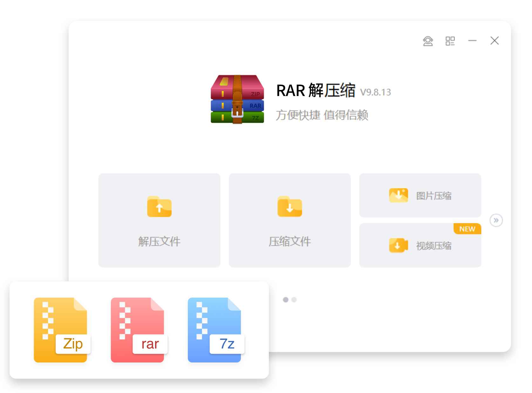
Task: Click the 视频压缩 video camera icon
Action: pos(398,245)
